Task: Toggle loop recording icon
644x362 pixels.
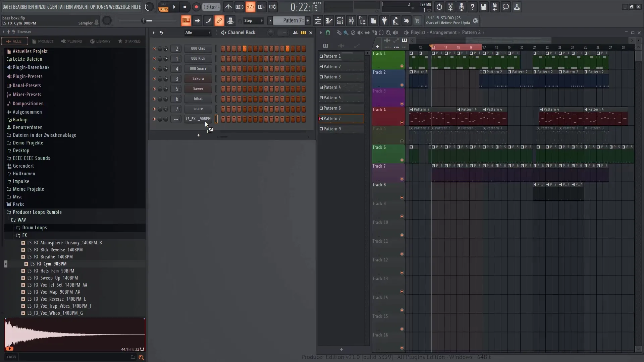Action: point(273,7)
